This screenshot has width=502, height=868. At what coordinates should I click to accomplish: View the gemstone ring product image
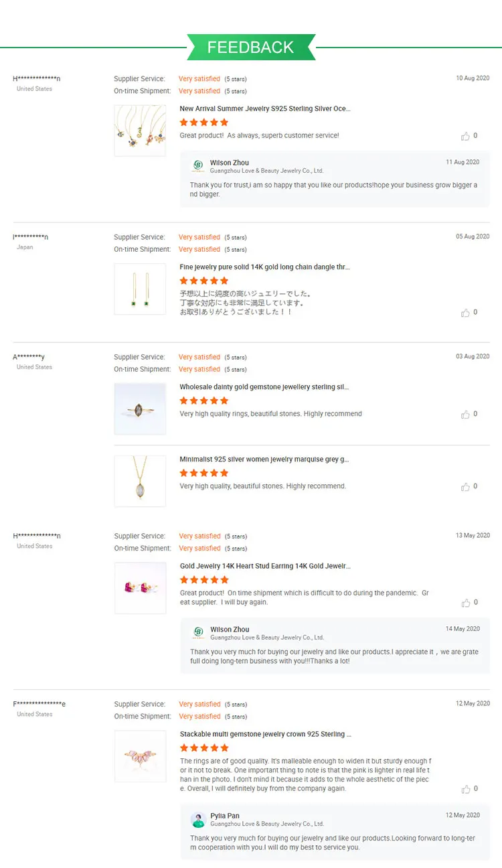[140, 409]
